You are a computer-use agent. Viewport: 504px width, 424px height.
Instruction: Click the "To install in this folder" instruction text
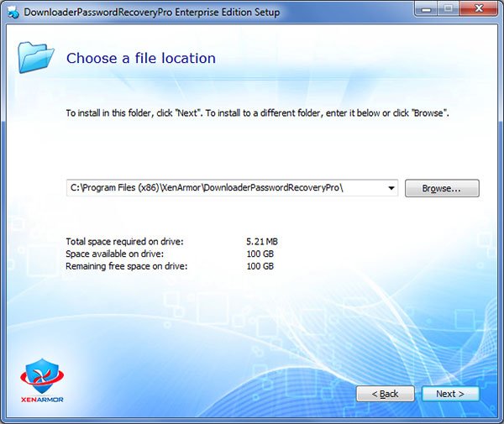click(257, 113)
